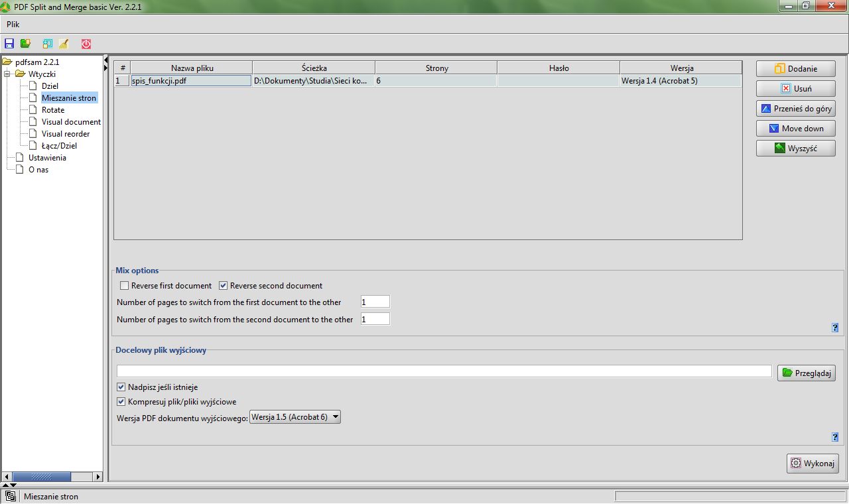Image resolution: width=849 pixels, height=504 pixels.
Task: Click the tree scrollbar left arrow
Action: click(6, 476)
